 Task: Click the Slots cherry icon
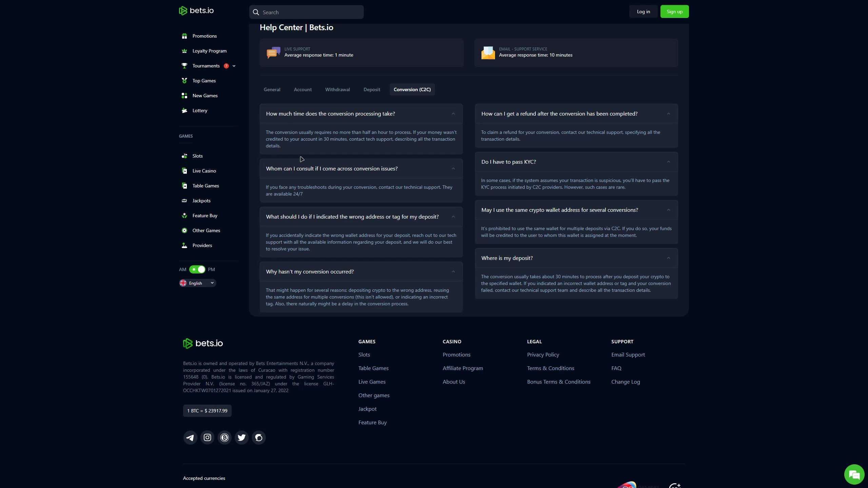click(184, 156)
